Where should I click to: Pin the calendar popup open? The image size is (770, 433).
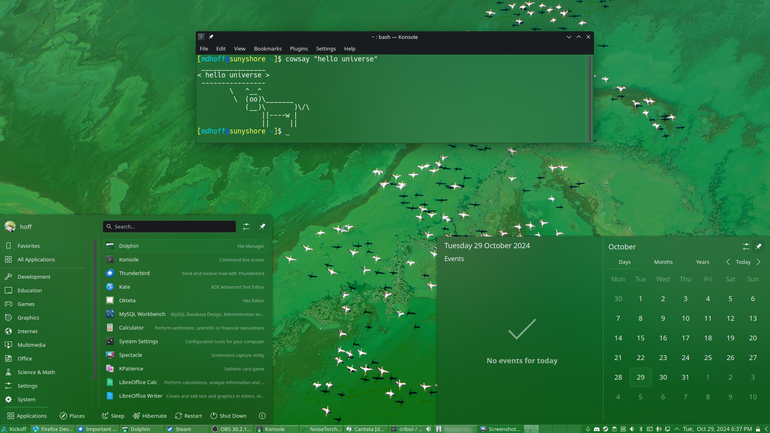coord(759,246)
